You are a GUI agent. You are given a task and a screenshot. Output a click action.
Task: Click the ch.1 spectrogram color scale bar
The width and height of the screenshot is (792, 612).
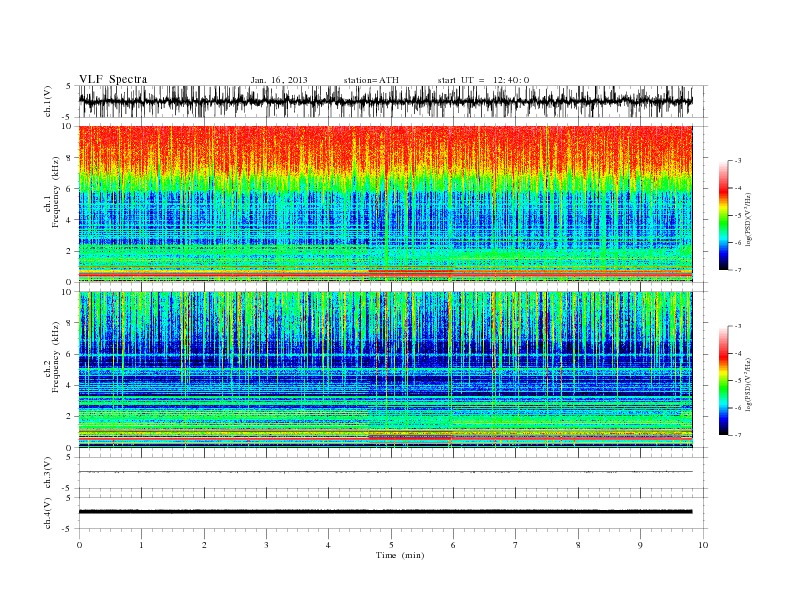pos(723,216)
